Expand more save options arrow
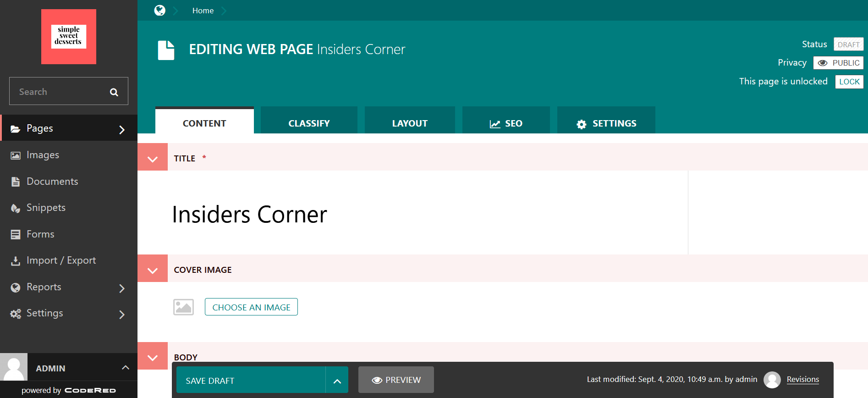Screen dimensions: 868x398 click(x=337, y=381)
